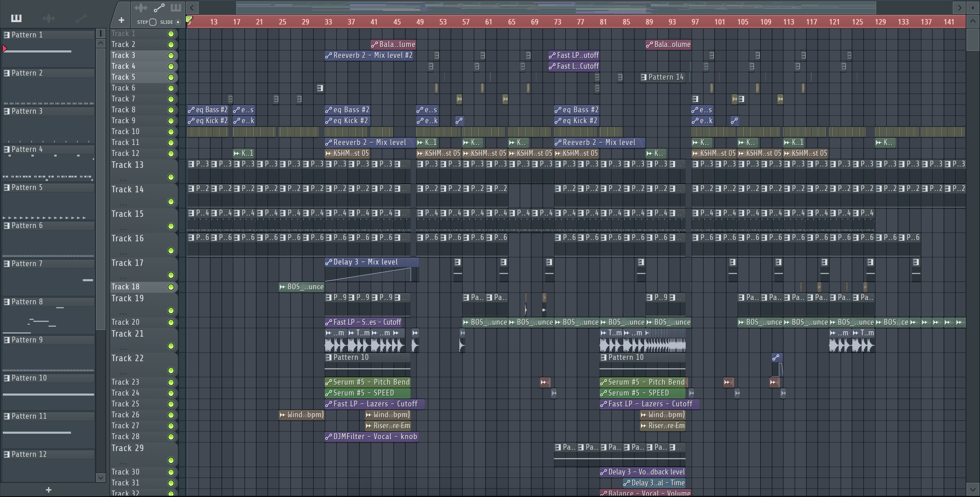The image size is (980, 497).
Task: Click down arrow of playlist vertical scrollbar
Action: click(x=973, y=490)
